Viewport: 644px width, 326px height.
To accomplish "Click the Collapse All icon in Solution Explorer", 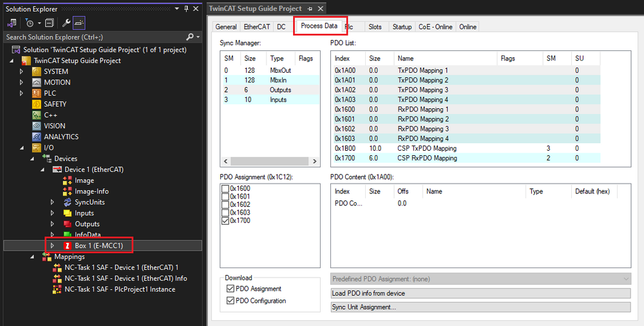I will point(50,23).
